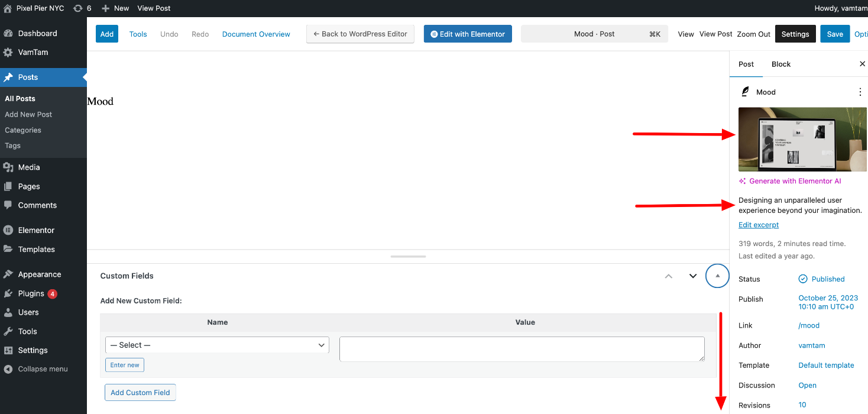The image size is (868, 414).
Task: Switch to the Block tab
Action: pos(781,64)
